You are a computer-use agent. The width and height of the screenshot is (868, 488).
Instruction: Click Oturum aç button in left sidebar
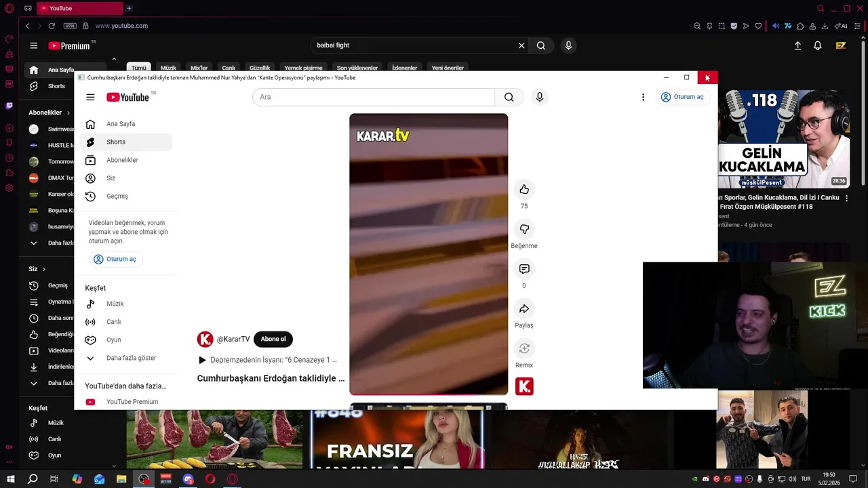tap(115, 259)
